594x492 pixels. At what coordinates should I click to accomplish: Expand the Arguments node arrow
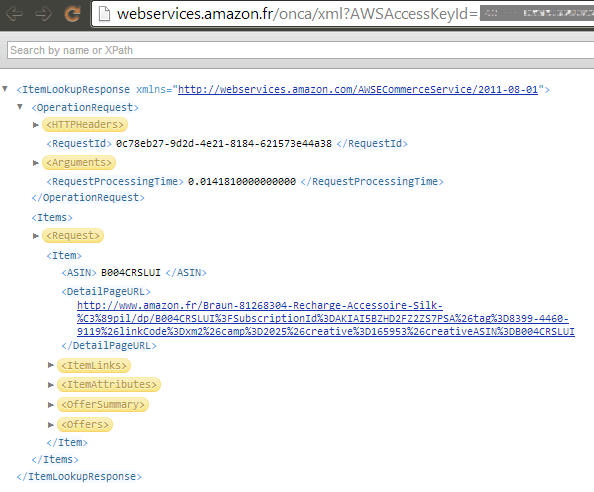[x=36, y=162]
